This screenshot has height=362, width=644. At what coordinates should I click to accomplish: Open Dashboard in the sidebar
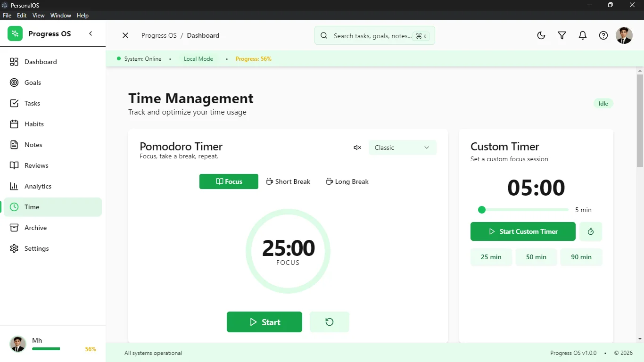pos(53,62)
